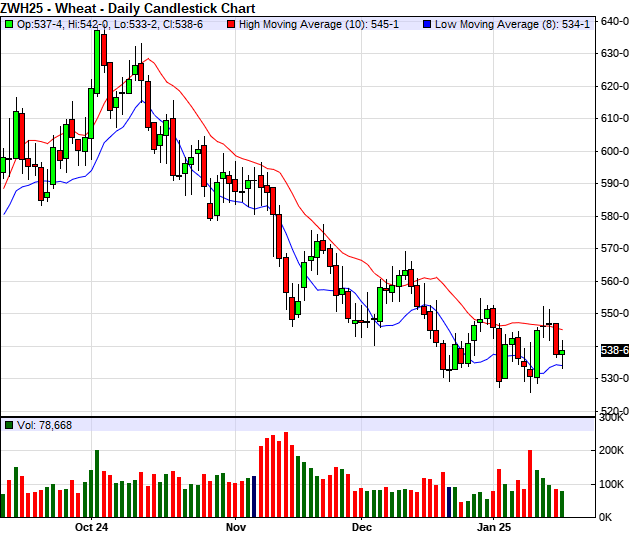Select the Oct 24 date label
640x536 pixels.
[91, 526]
